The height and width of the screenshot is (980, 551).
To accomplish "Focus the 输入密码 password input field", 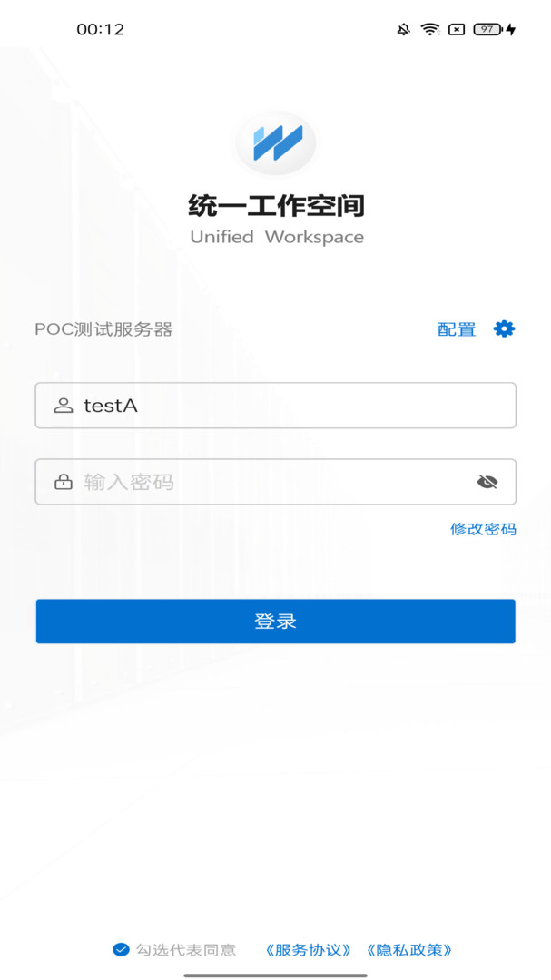I will tap(276, 482).
